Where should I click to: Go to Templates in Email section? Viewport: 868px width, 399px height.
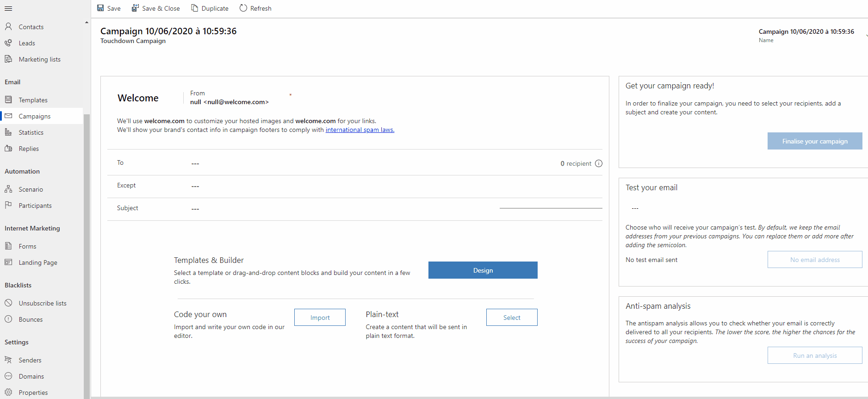pyautogui.click(x=33, y=100)
